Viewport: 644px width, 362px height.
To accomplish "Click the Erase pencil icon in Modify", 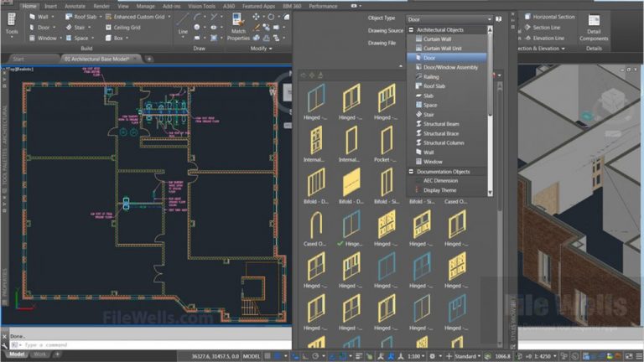I will pos(257,27).
